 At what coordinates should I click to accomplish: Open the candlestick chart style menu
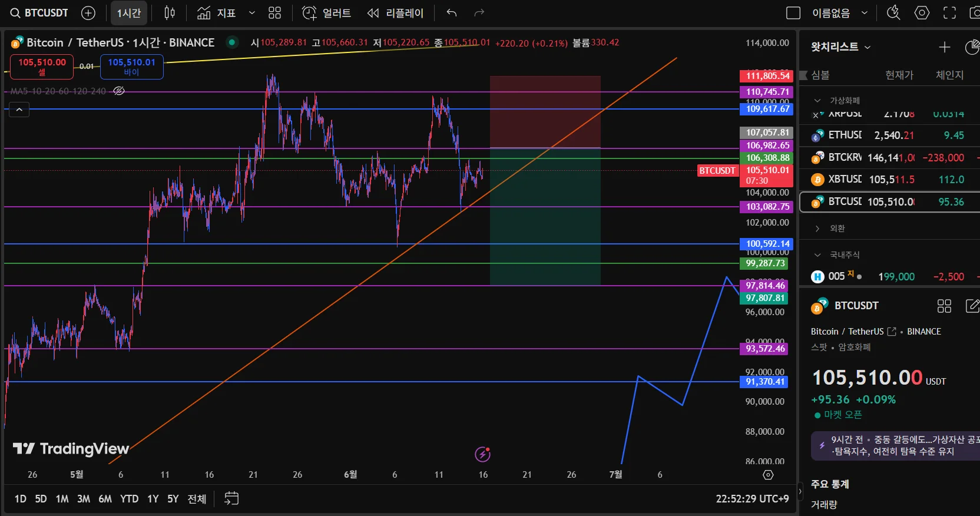[170, 13]
